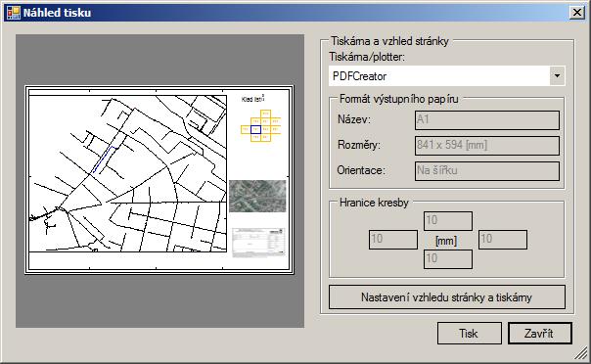
Task: Click the Klad listů caption in the preview
Action: [252, 99]
